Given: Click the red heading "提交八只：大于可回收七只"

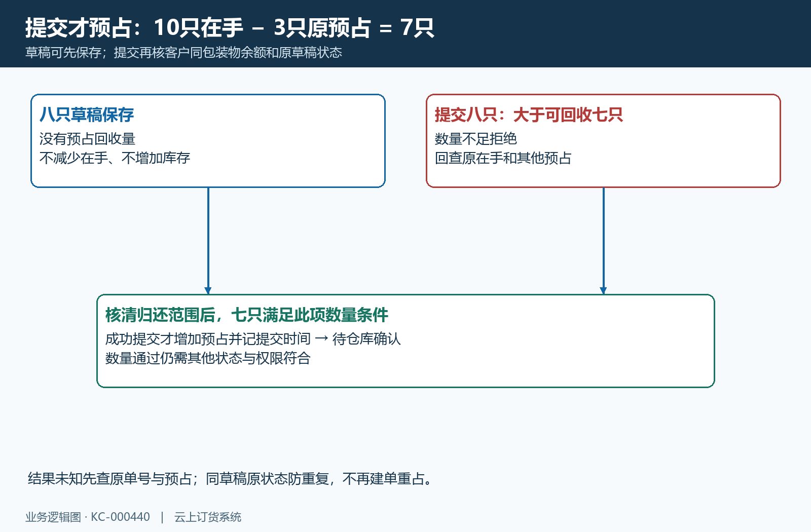Looking at the screenshot, I should (x=529, y=115).
